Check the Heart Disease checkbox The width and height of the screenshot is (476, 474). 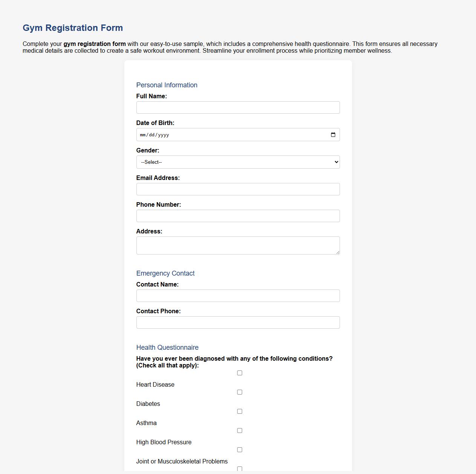tap(239, 373)
